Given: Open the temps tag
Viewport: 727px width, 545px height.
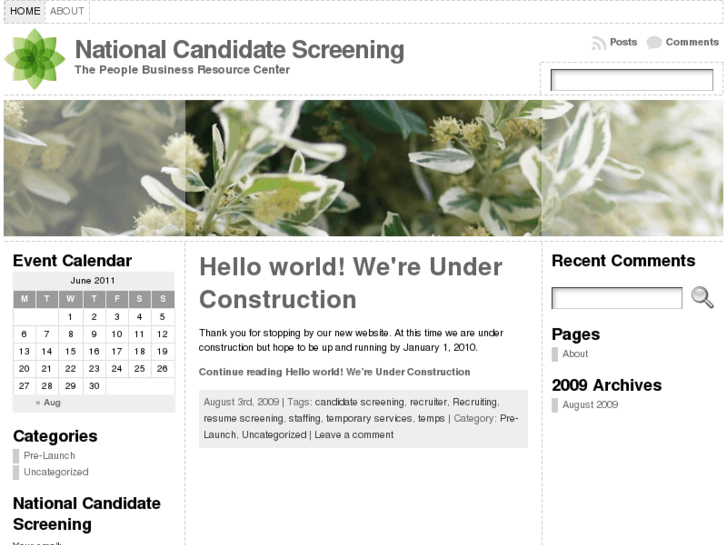Looking at the screenshot, I should [x=431, y=418].
